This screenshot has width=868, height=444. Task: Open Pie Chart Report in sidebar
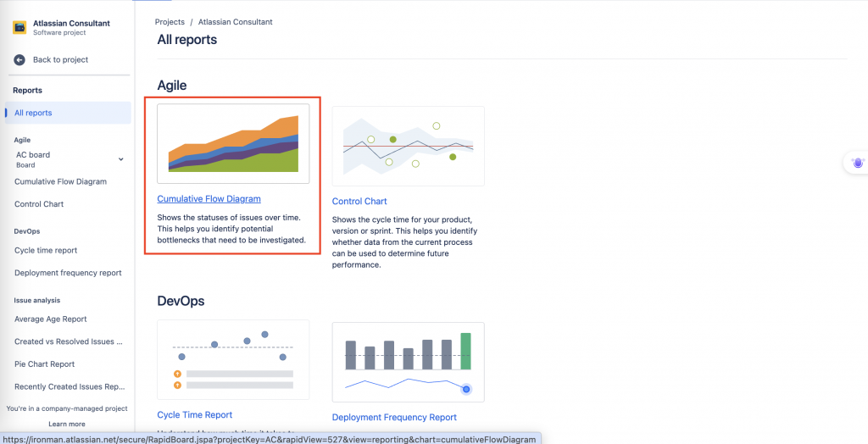(x=45, y=364)
